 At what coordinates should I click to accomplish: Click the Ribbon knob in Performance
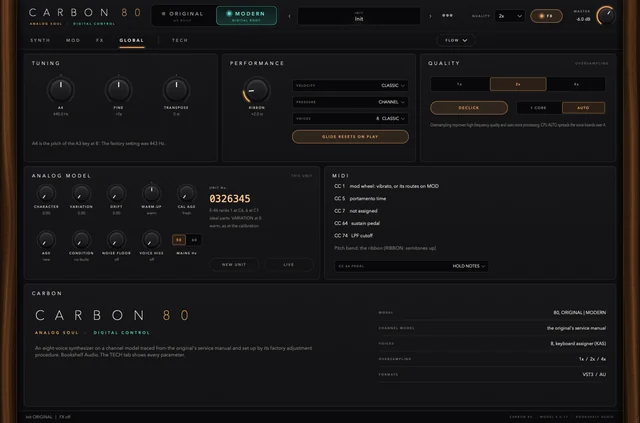(257, 90)
